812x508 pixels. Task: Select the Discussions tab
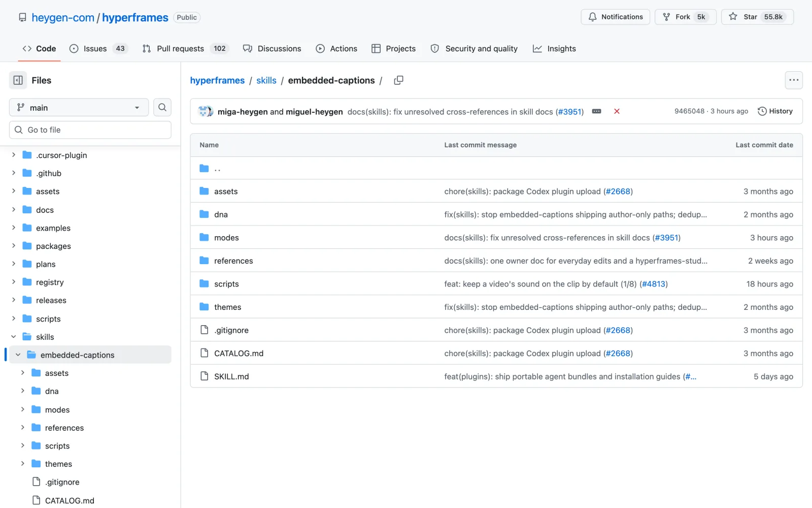coord(272,49)
